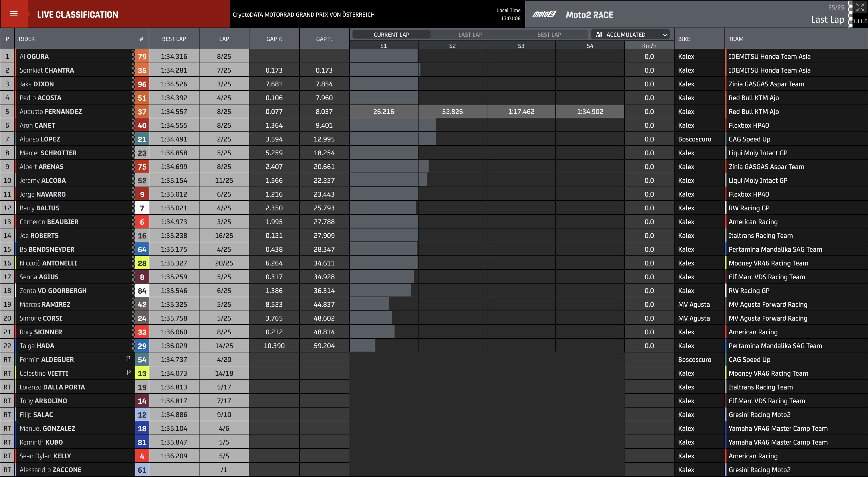
Task: Click Boscoscuro bike for Alonso LOPEZ
Action: click(x=694, y=139)
